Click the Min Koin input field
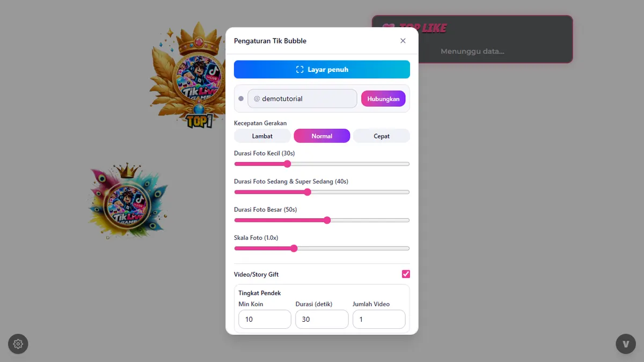The image size is (644, 362). pyautogui.click(x=265, y=319)
